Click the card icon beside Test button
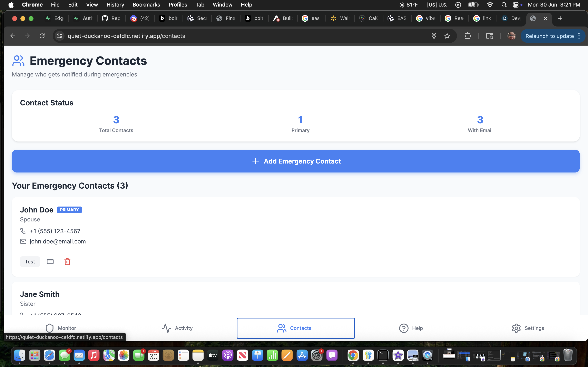 50,262
